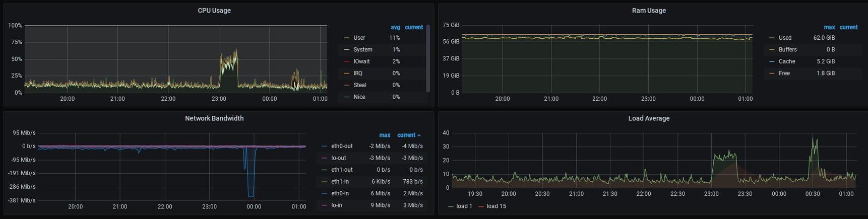This screenshot has height=219, width=868.
Task: Toggle the User series in CPU legend
Action: pyautogui.click(x=359, y=38)
